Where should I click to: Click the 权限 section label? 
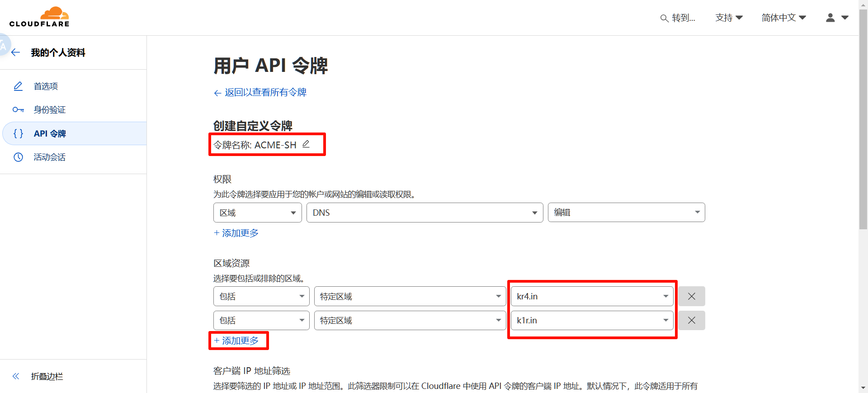222,179
